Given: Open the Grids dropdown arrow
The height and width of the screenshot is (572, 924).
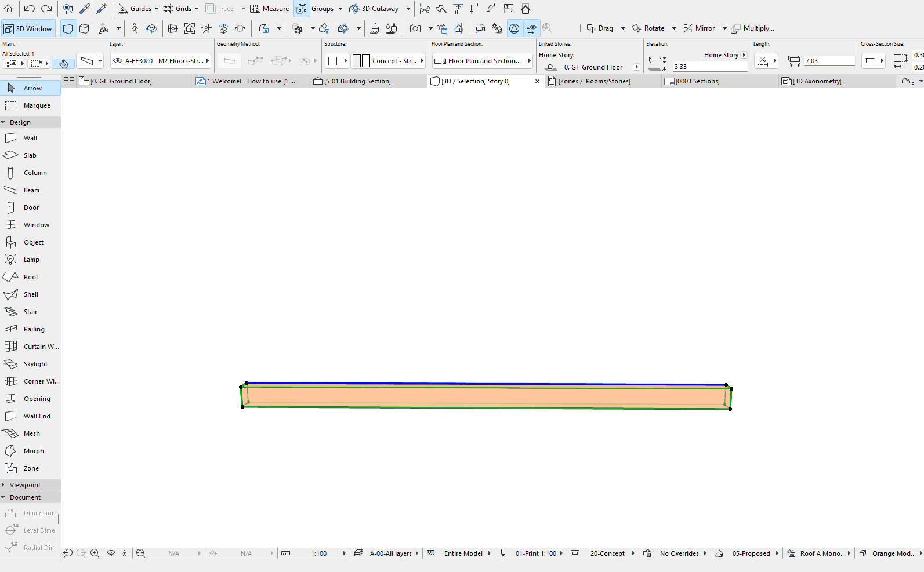Looking at the screenshot, I should pyautogui.click(x=197, y=9).
